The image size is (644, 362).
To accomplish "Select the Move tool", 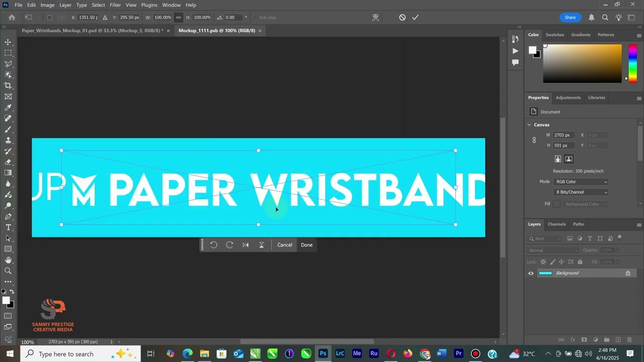I will (x=8, y=42).
